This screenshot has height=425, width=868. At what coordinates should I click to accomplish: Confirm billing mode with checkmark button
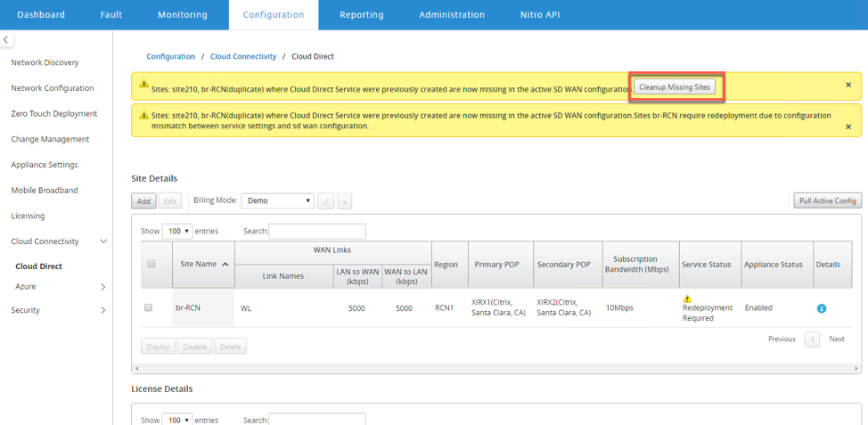[x=325, y=201]
